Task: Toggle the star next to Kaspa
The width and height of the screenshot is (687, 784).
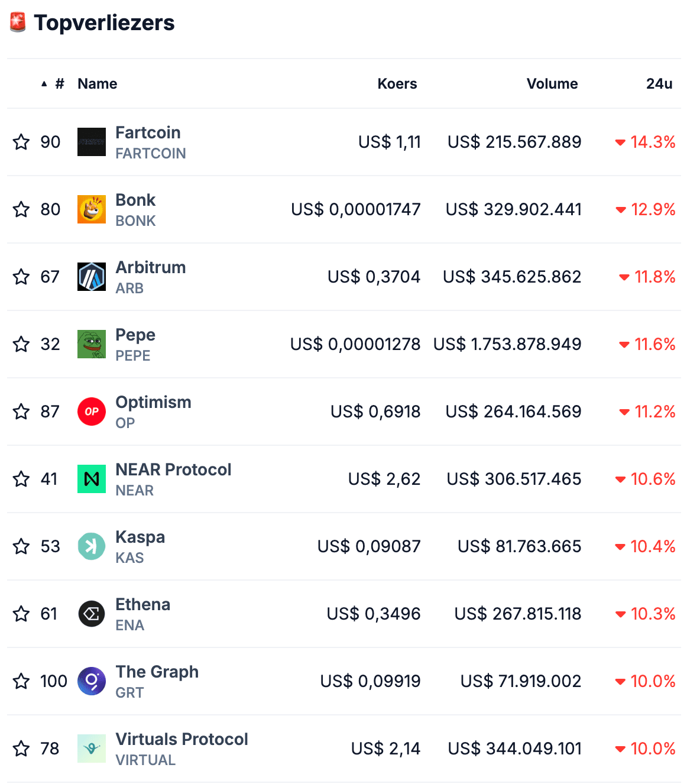Action: (21, 546)
